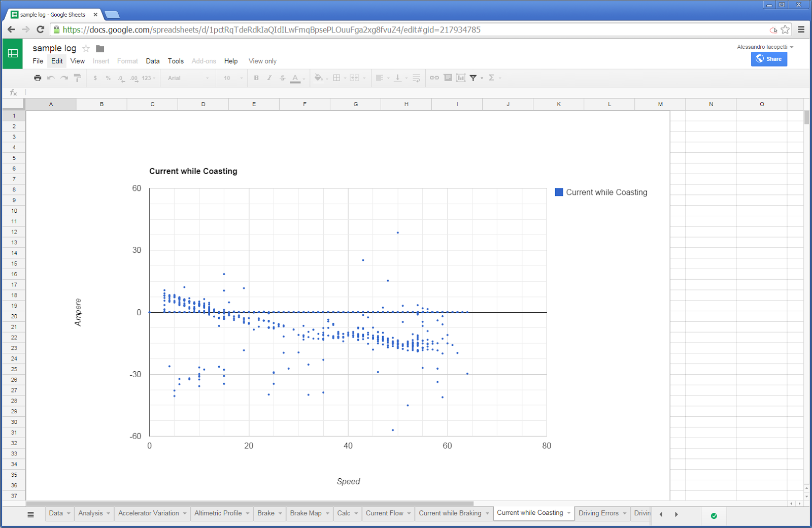Click the Insert link icon
Viewport: 812px width, 528px height.
click(434, 78)
